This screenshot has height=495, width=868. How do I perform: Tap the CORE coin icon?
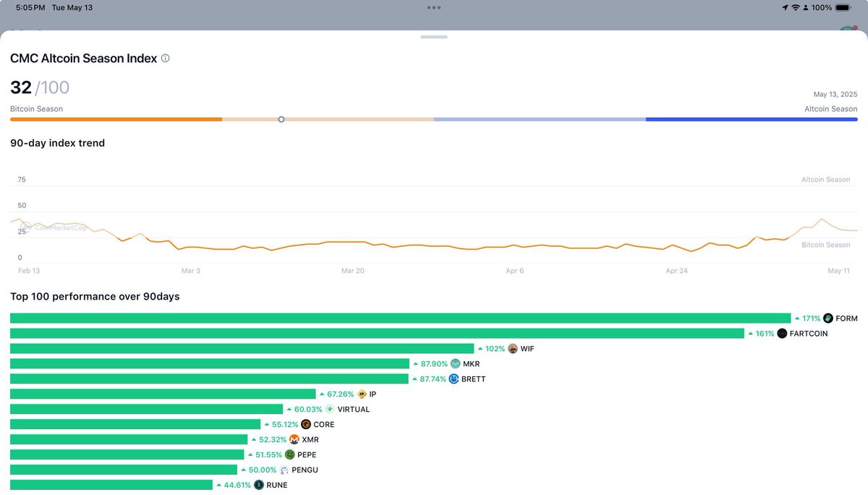306,425
